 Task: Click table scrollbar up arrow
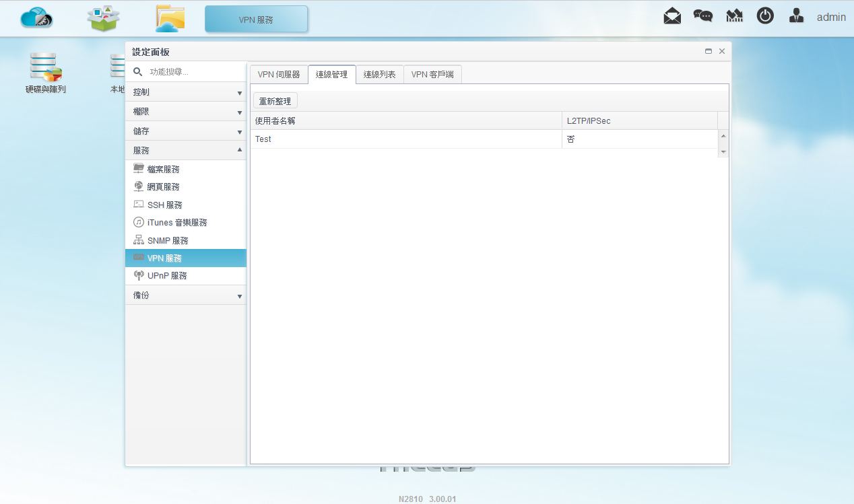[724, 136]
